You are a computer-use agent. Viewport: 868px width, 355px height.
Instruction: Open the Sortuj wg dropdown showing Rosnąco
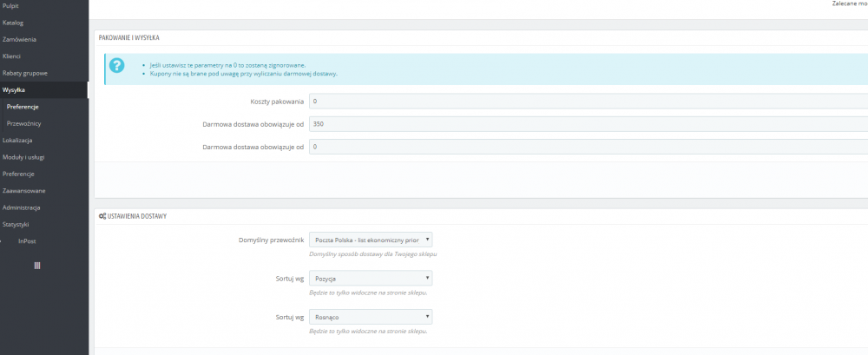click(371, 317)
